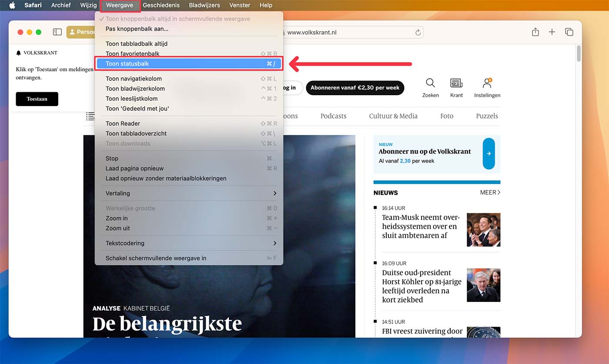This screenshot has width=609, height=364.
Task: Click the Safari sidebar toggle icon
Action: pos(57,32)
